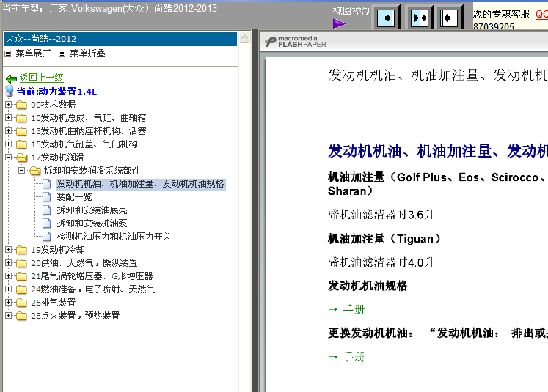Screen dimensions: 548x392
Task: Expand the 13发动机曲柄连杆机构 node
Action: [x=8, y=131]
